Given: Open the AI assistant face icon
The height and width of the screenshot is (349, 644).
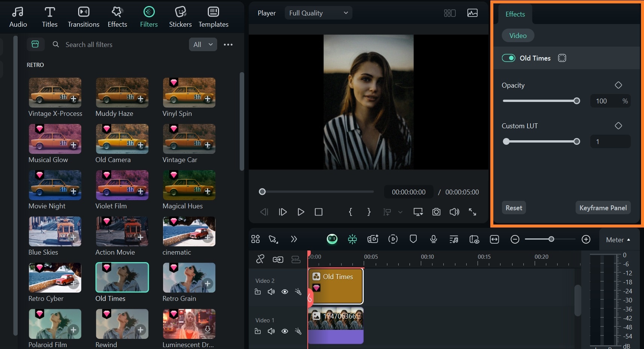Looking at the screenshot, I should click(332, 239).
